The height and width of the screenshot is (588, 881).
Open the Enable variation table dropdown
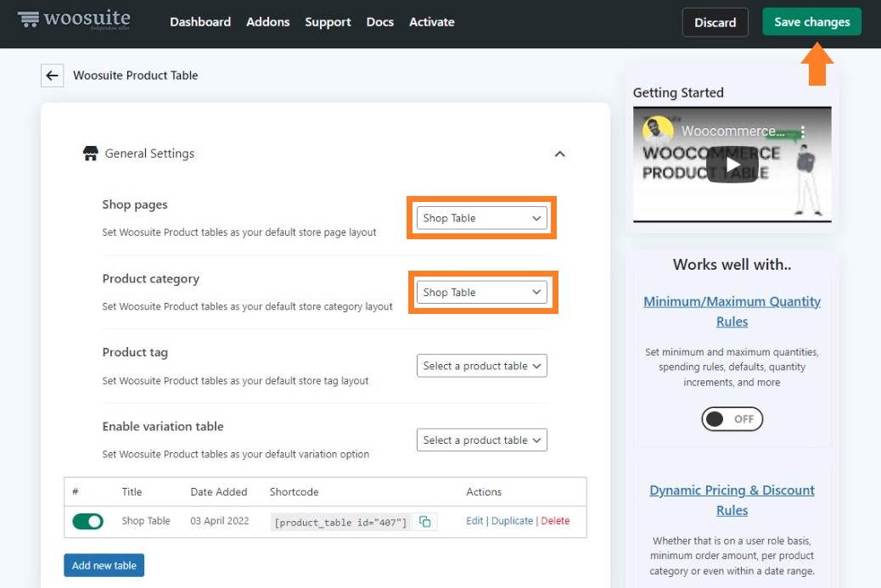pos(481,440)
